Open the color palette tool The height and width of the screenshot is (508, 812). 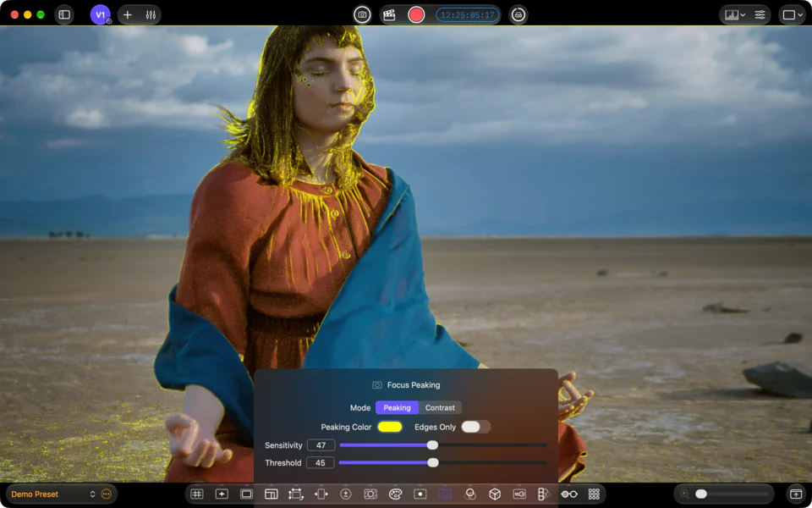click(x=395, y=494)
